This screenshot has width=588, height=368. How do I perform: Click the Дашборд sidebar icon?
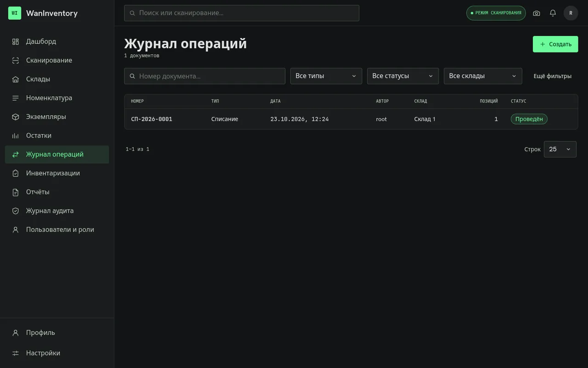16,41
